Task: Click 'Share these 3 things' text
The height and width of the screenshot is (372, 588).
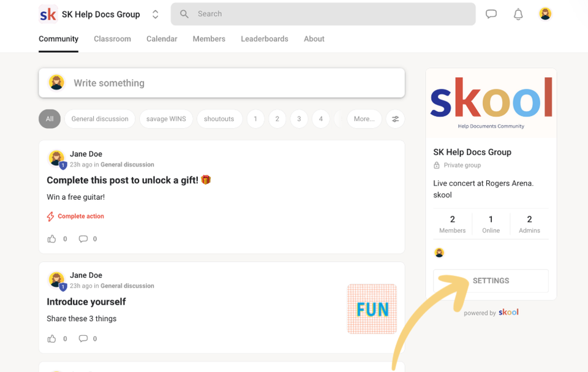Action: (x=81, y=319)
